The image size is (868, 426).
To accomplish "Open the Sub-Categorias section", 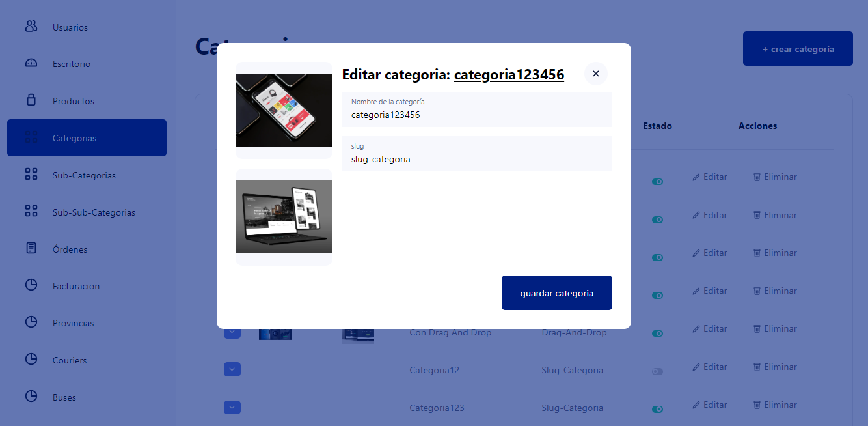I will coord(31,175).
